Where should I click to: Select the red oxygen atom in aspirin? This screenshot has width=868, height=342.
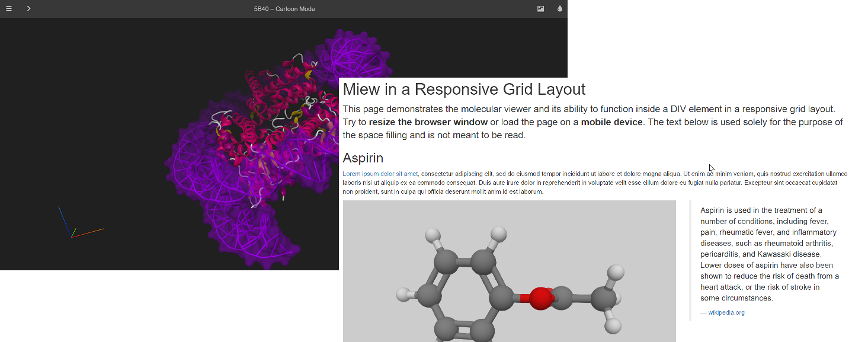tap(540, 298)
